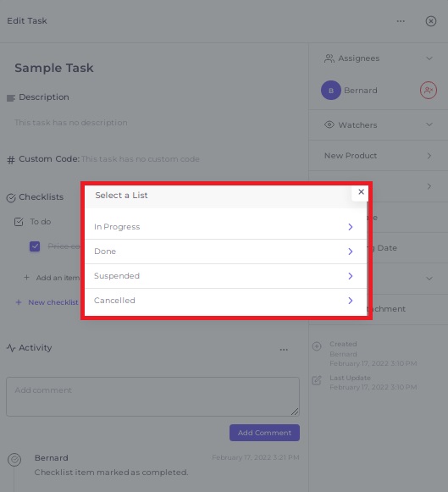The height and width of the screenshot is (492, 448).
Task: Close the Edit Task panel
Action: tap(431, 21)
